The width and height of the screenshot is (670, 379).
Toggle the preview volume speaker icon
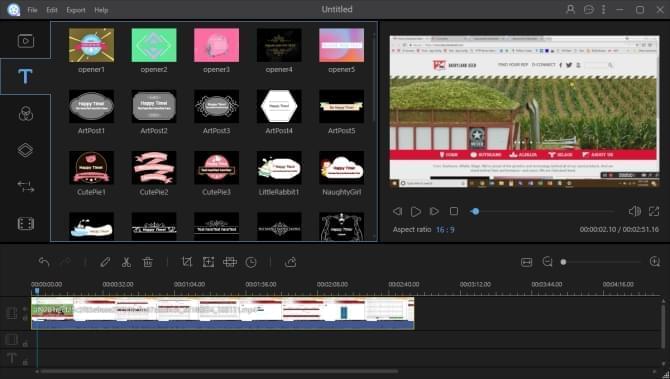click(635, 211)
